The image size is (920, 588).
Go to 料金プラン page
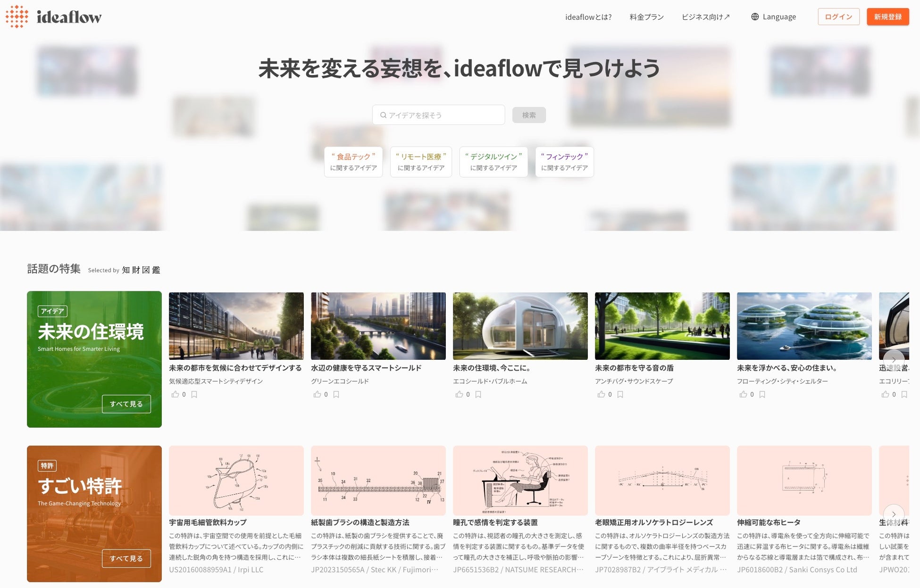646,17
